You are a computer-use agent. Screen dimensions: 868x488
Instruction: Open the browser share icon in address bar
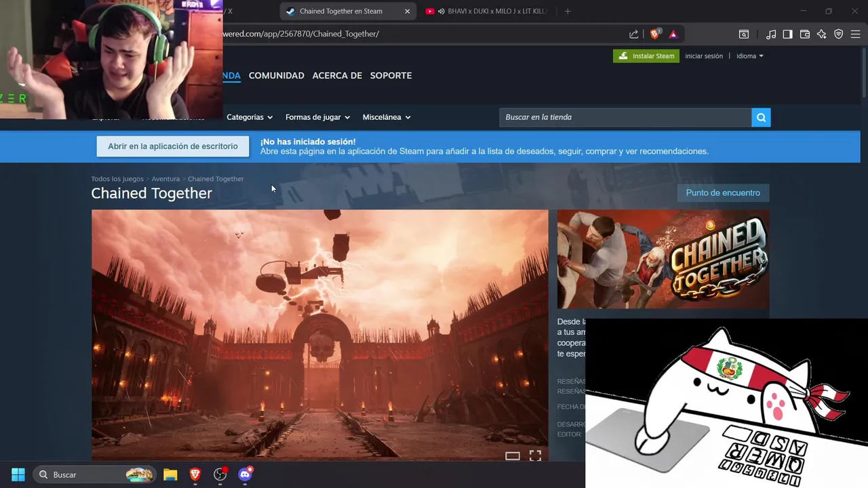click(x=633, y=34)
